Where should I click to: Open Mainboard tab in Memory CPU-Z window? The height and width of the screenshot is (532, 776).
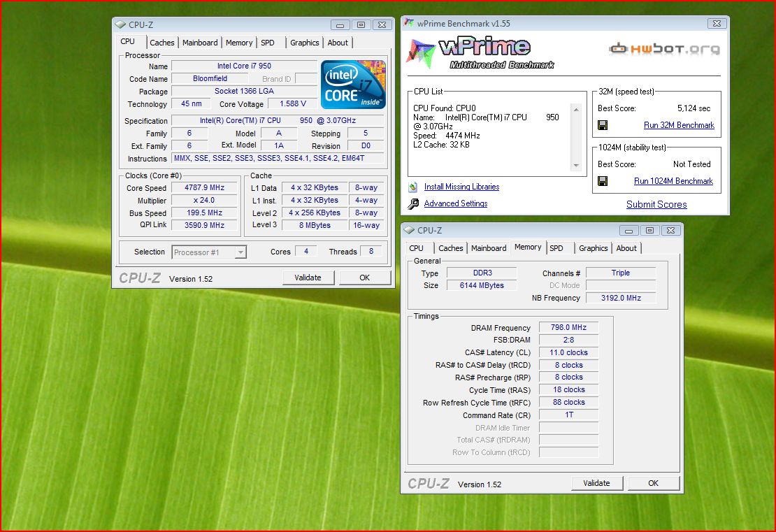489,248
